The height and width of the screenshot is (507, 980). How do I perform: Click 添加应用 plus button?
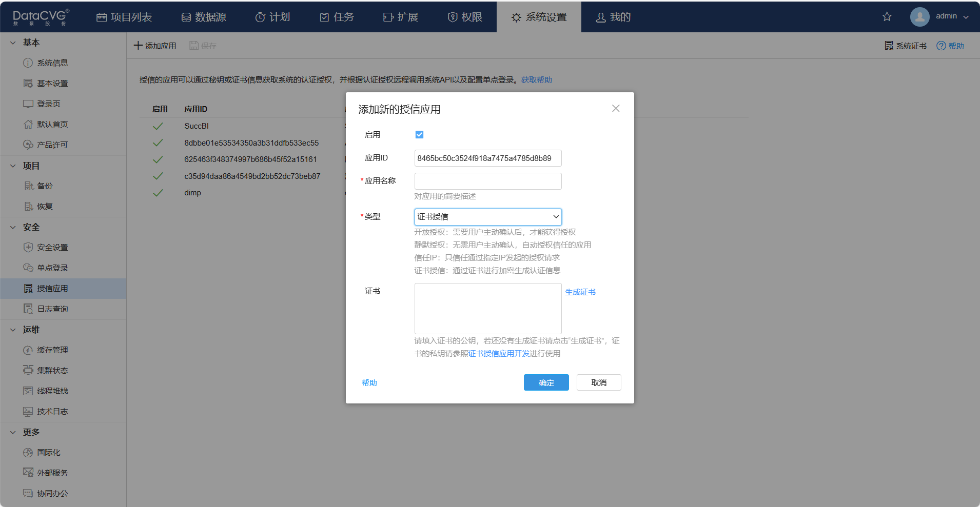tap(155, 46)
